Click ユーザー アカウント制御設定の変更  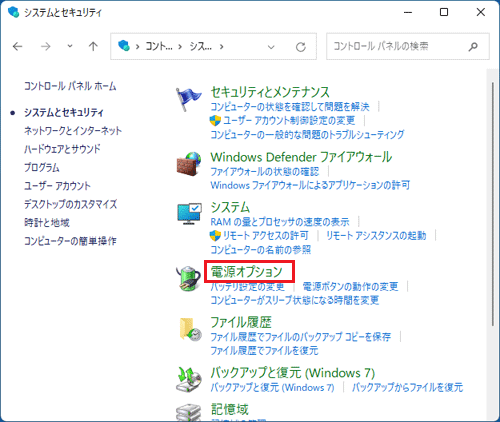tap(289, 120)
